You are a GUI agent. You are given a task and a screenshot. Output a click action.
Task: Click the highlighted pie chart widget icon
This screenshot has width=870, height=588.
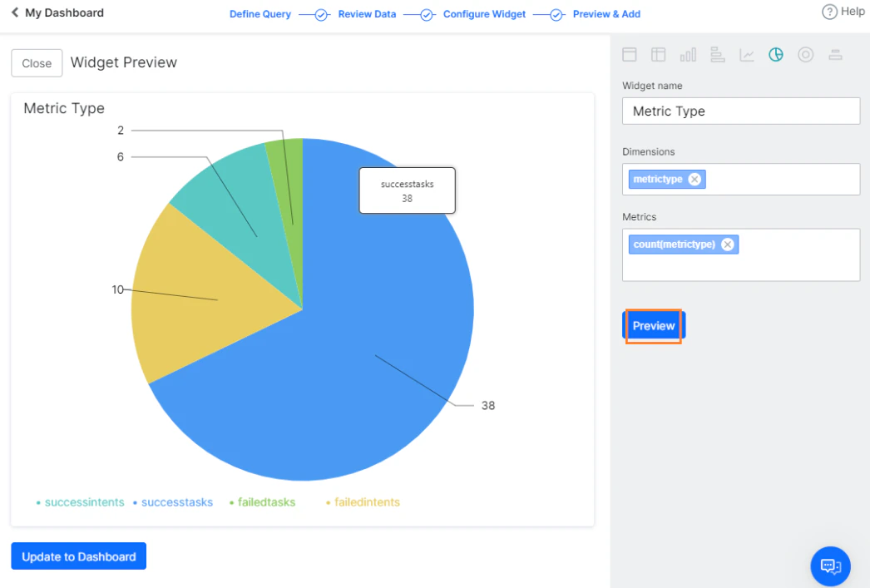(776, 54)
